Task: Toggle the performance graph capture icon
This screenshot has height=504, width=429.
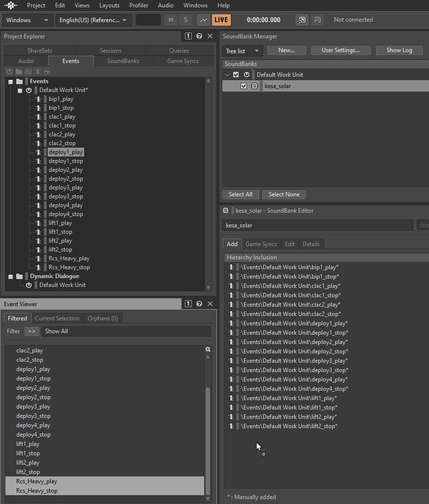Action: pyautogui.click(x=203, y=20)
